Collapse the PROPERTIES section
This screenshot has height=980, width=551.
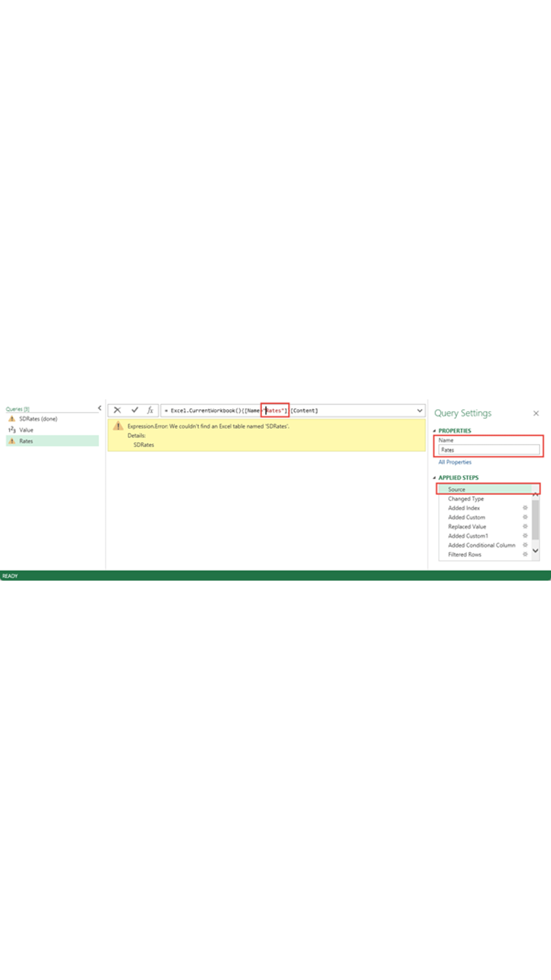(x=435, y=431)
